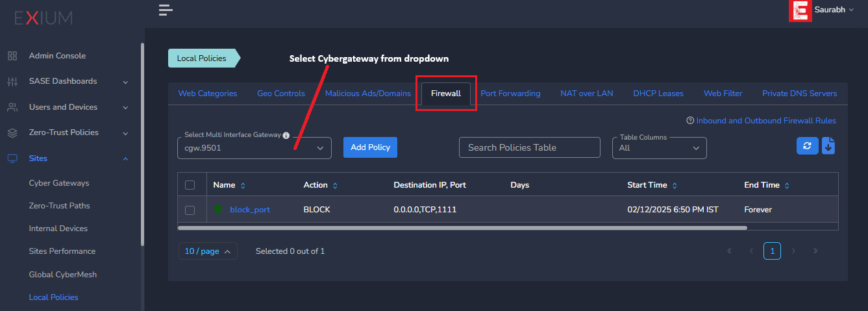868x311 pixels.
Task: Open the Table Columns dropdown
Action: (x=659, y=148)
